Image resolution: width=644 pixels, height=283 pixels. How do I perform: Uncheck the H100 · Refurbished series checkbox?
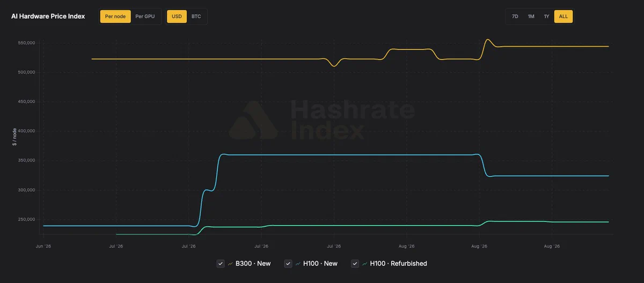[355, 264]
